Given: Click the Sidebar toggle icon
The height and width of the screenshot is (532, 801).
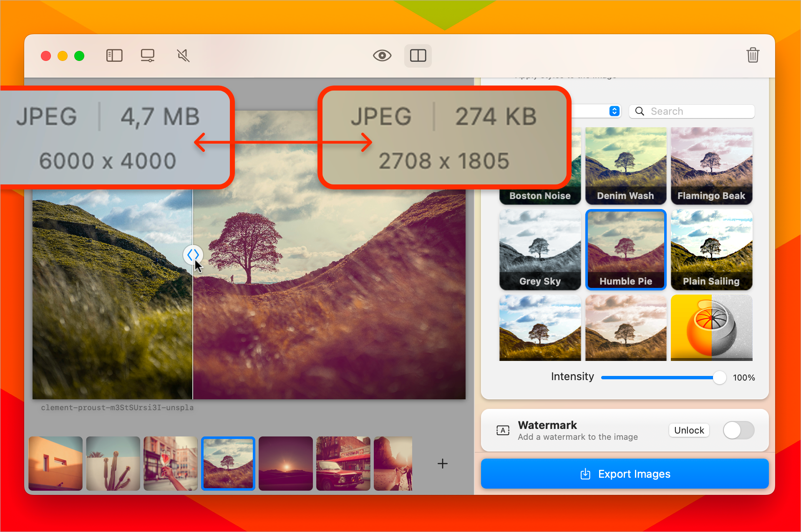Looking at the screenshot, I should coord(113,55).
